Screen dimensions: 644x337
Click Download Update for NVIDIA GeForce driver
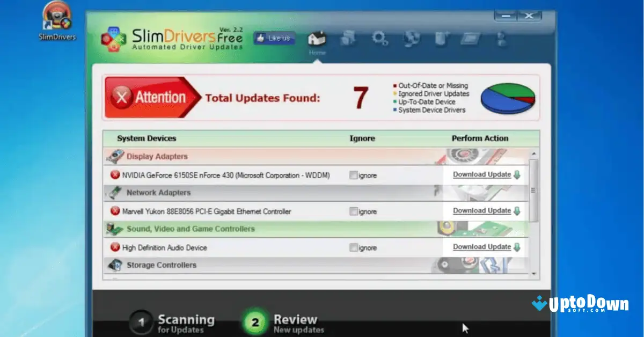click(x=482, y=174)
